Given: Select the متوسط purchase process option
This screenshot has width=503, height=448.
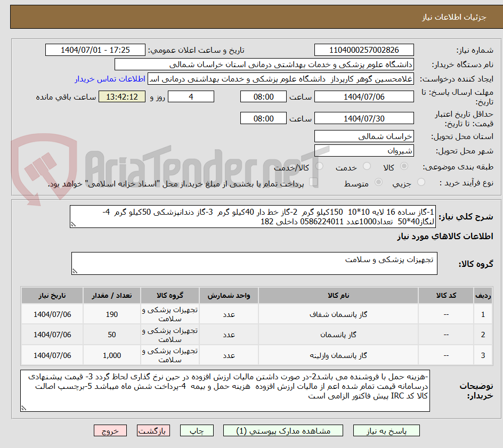Looking at the screenshot, I should click(x=378, y=183).
